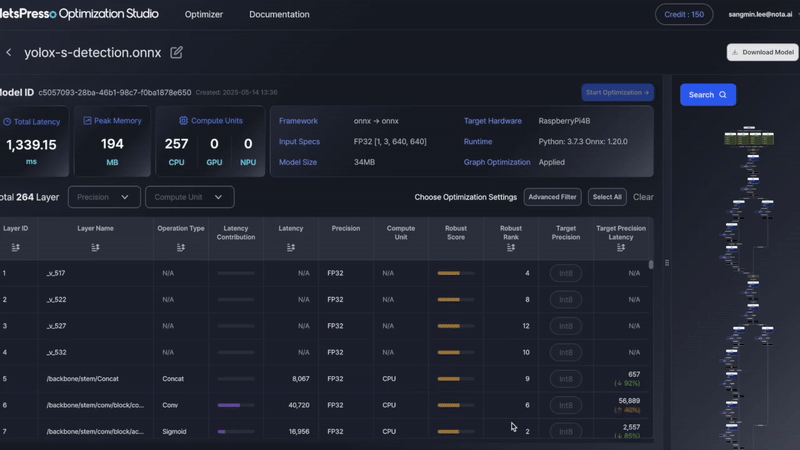Click the edit model name pencil icon
Viewport: 800px width, 450px height.
tap(176, 52)
